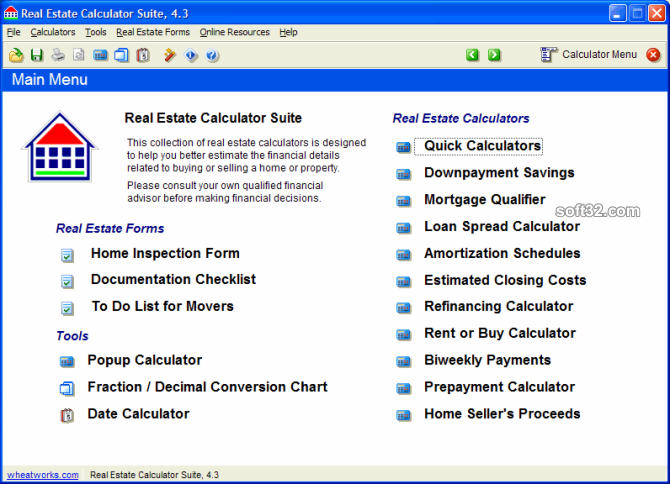Launch Rent or Buy Calculator
The image size is (670, 484).
click(x=500, y=333)
